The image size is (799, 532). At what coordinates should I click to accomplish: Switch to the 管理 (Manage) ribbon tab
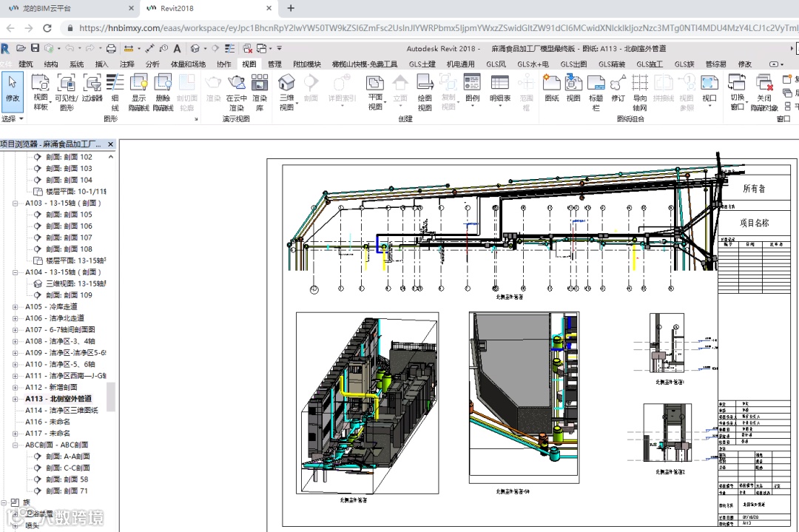click(274, 64)
